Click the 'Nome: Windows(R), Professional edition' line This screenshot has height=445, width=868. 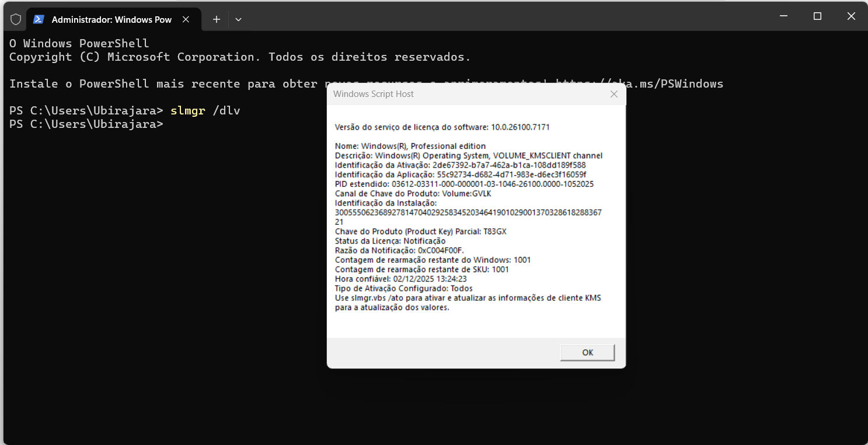[x=410, y=146]
